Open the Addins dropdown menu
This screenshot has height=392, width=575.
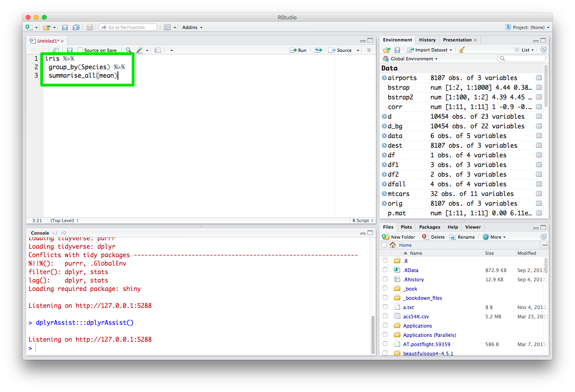[192, 27]
